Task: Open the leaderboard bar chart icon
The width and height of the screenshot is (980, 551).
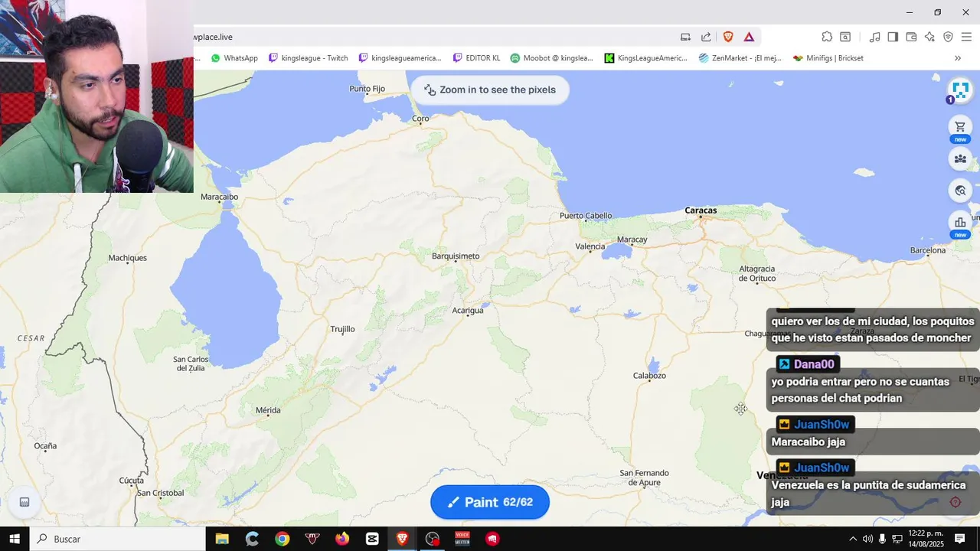Action: click(x=960, y=223)
